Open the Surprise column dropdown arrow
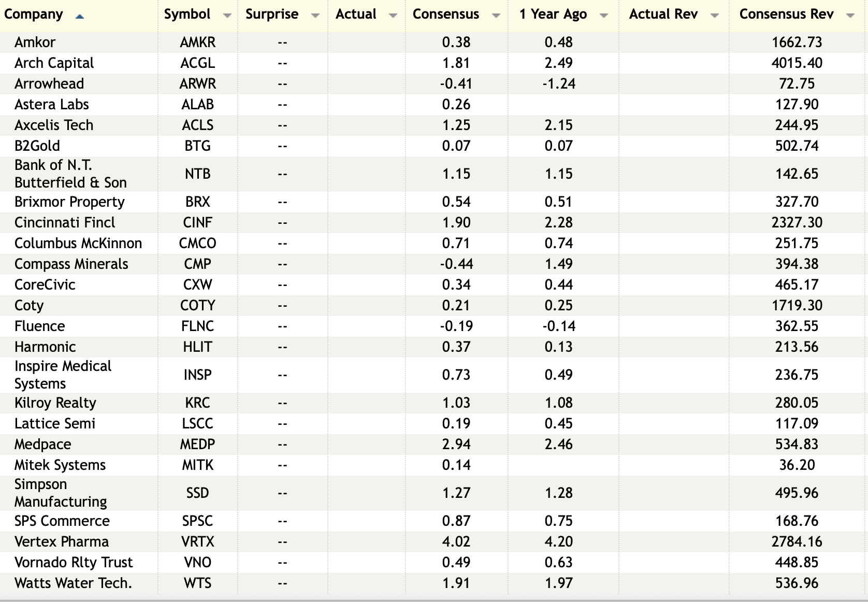Image resolution: width=868 pixels, height=602 pixels. pos(315,16)
